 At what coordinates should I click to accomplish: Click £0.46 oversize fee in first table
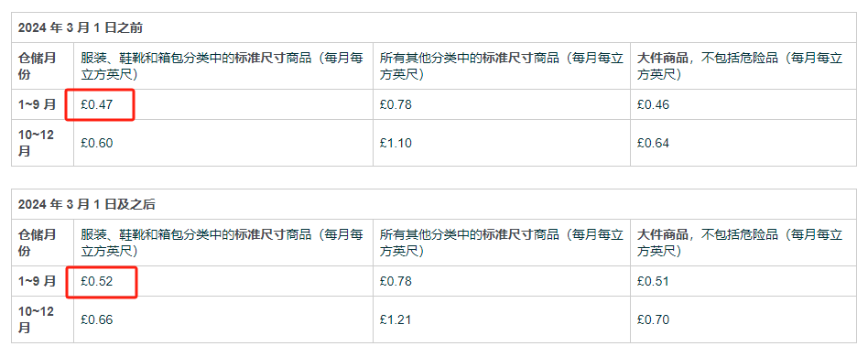tap(653, 104)
